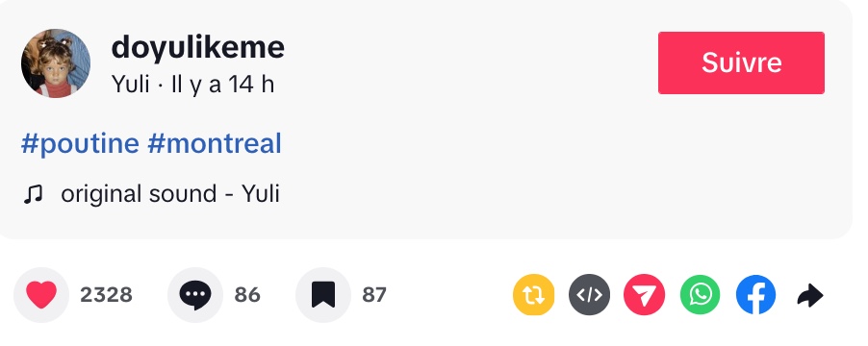Get embed code via the code icon
868x346 pixels.
coord(590,295)
